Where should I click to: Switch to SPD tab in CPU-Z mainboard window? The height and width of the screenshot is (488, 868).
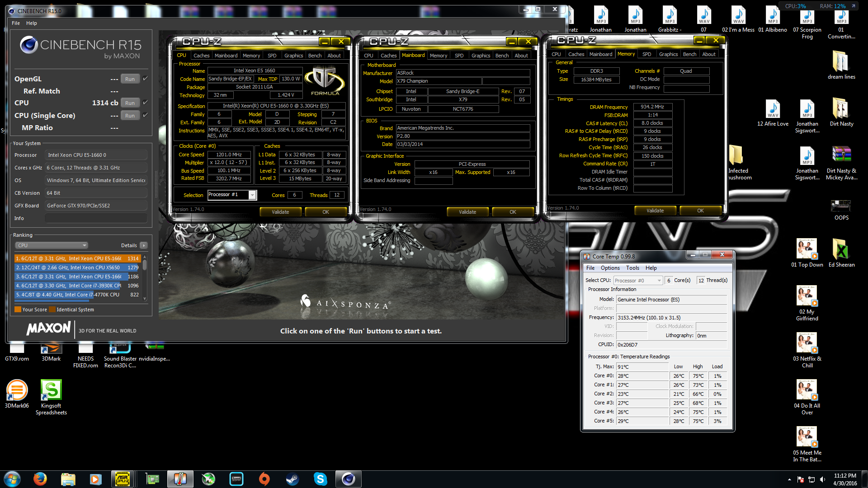(459, 56)
